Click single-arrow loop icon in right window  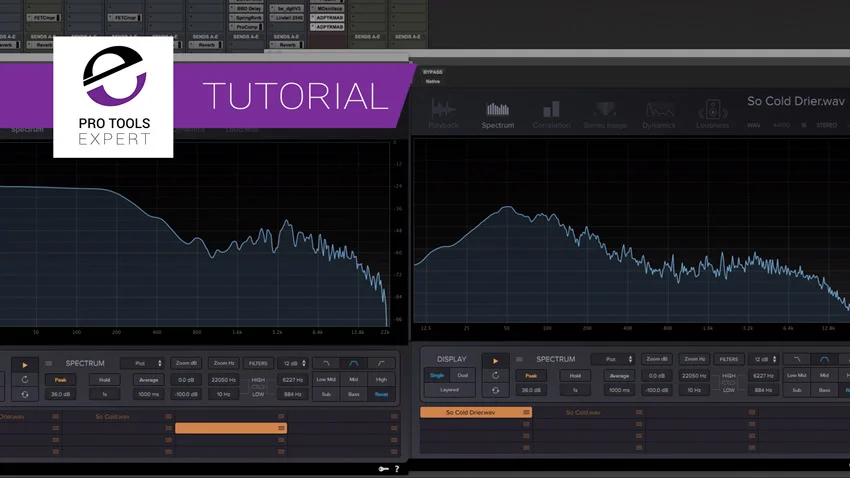(x=495, y=375)
